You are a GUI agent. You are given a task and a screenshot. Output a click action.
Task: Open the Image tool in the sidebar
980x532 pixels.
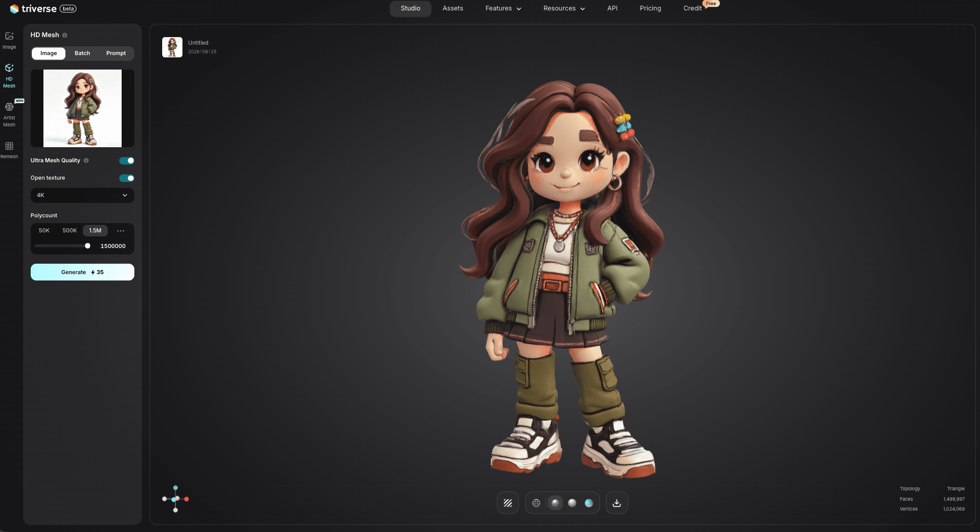(x=9, y=40)
